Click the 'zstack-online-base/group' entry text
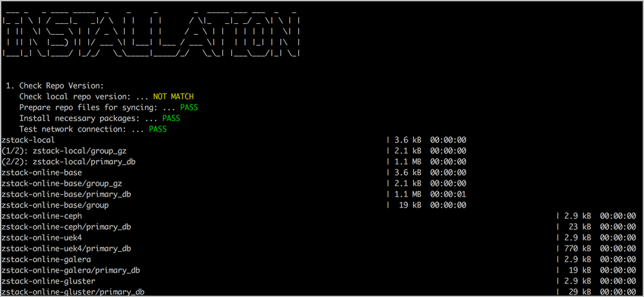Screen dimensions: 644x297 [x=55, y=205]
